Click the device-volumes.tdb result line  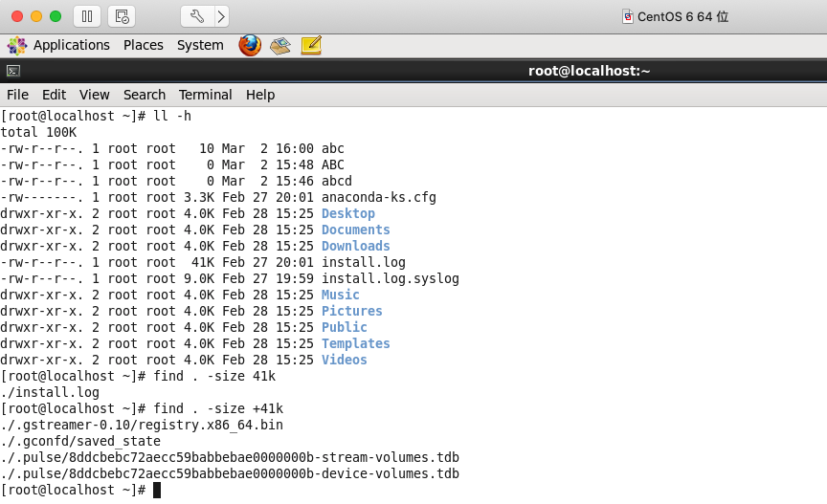coord(230,474)
